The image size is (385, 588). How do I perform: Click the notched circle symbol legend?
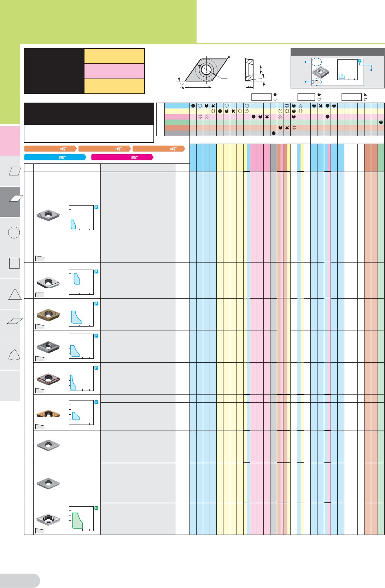click(319, 97)
